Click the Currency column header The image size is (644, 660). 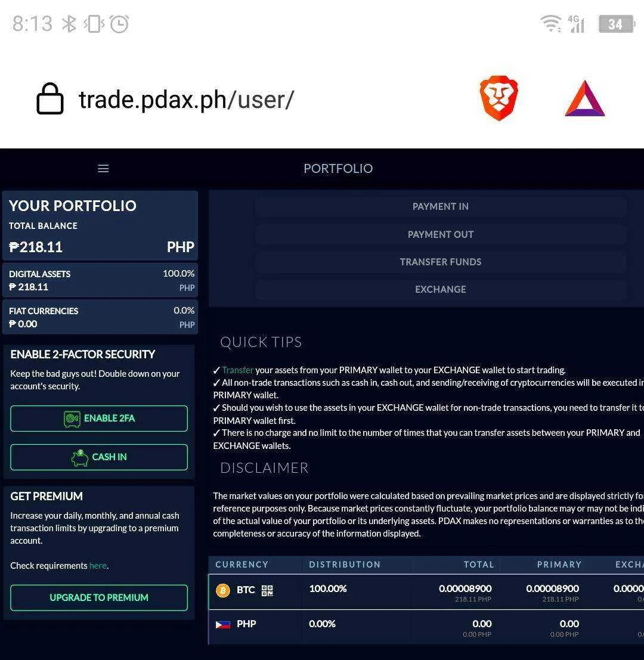[241, 565]
